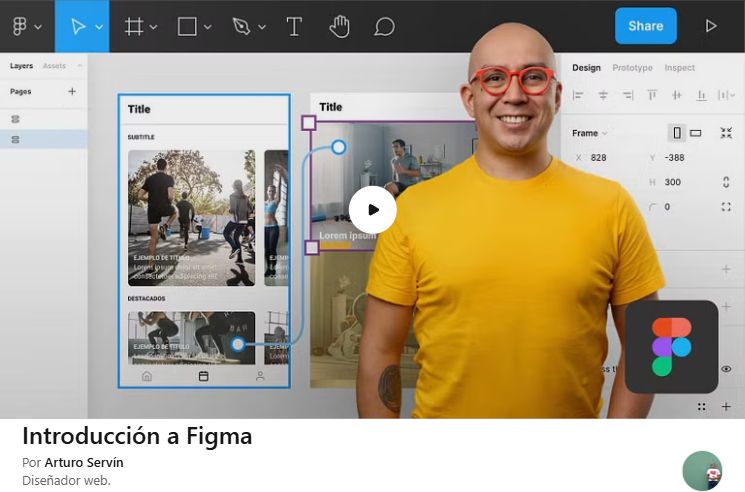
Task: Add a new page with plus
Action: (x=72, y=91)
